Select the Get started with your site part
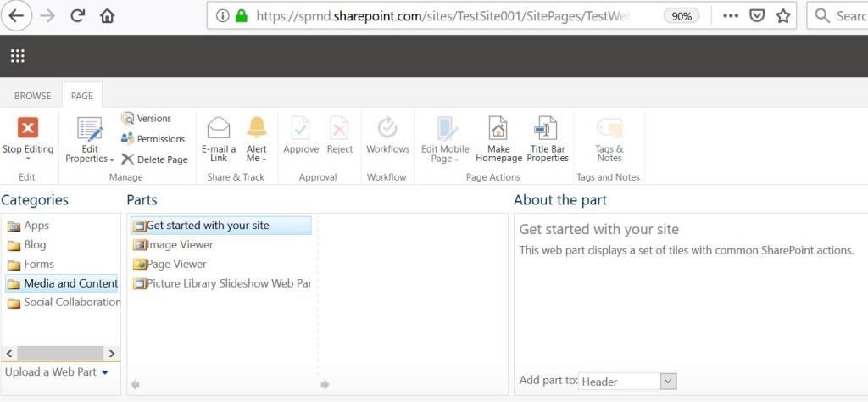The height and width of the screenshot is (402, 868). (x=221, y=226)
